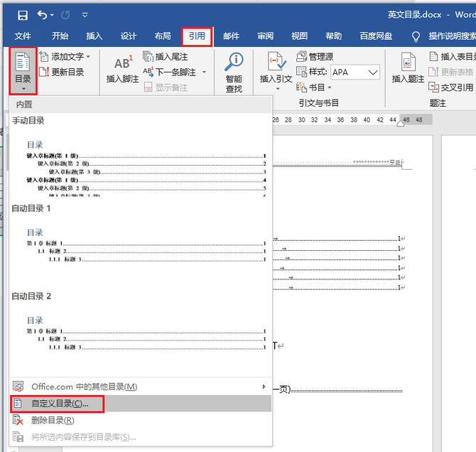Viewport: 476px width, 452px height.
Task: Click 智能查找 magnifier icon
Action: coord(234,62)
